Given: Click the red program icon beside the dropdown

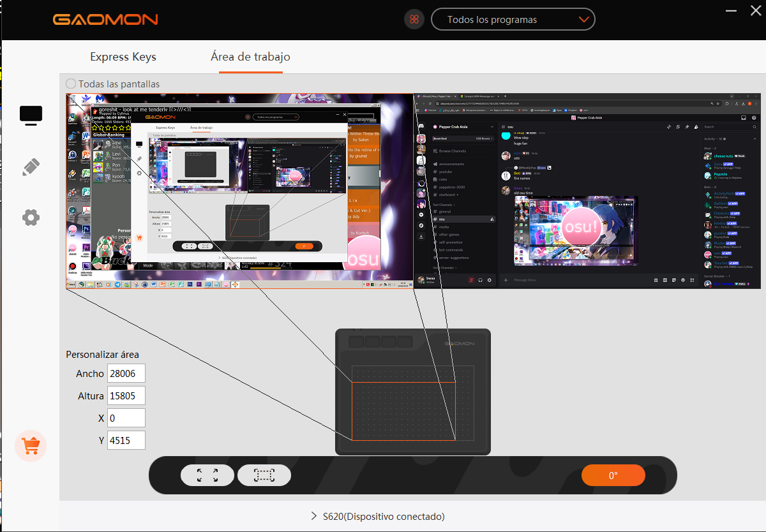Looking at the screenshot, I should click(x=414, y=19).
